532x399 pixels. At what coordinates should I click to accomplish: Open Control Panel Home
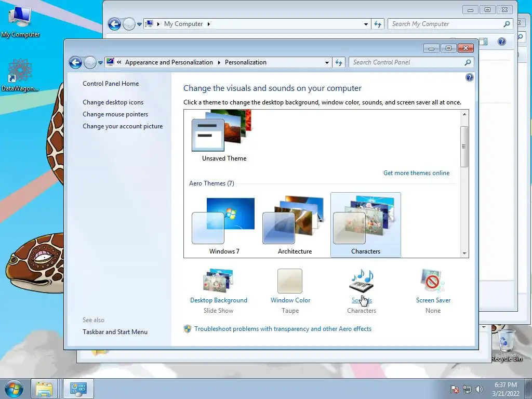click(111, 84)
